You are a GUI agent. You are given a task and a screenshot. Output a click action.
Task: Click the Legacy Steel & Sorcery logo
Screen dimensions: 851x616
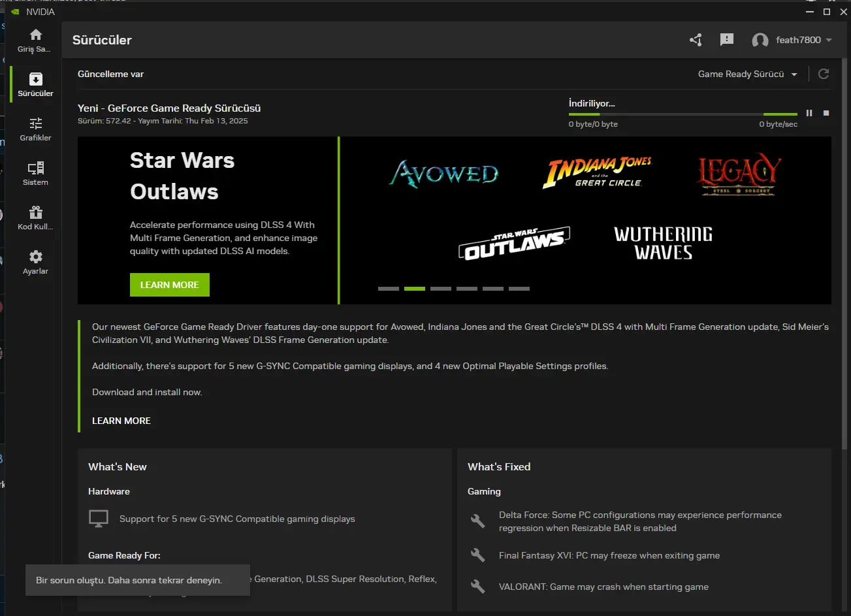click(739, 174)
